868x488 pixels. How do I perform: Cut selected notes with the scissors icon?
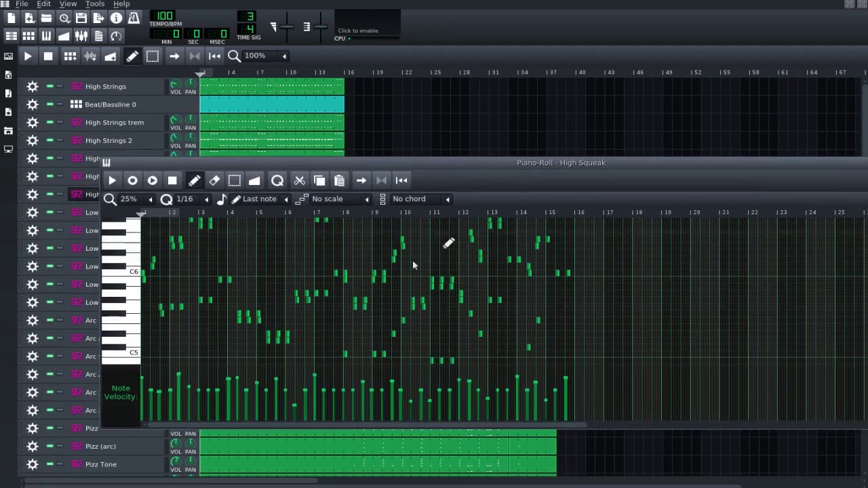click(x=299, y=180)
